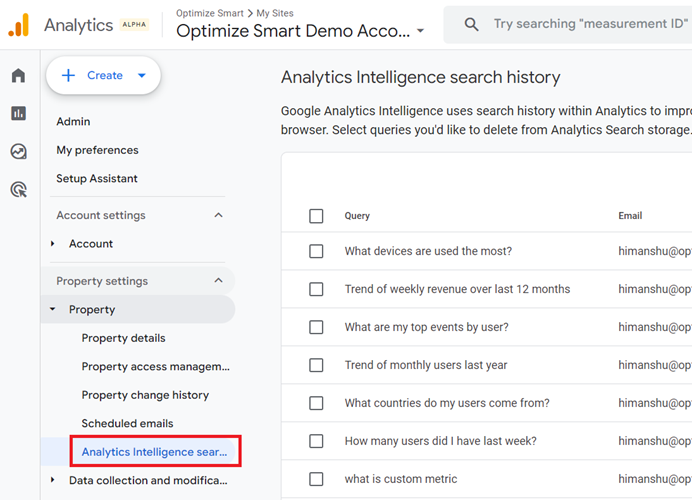Check 'Trend of monthly users last year' checkbox
Image resolution: width=692 pixels, height=500 pixels.
pos(316,365)
